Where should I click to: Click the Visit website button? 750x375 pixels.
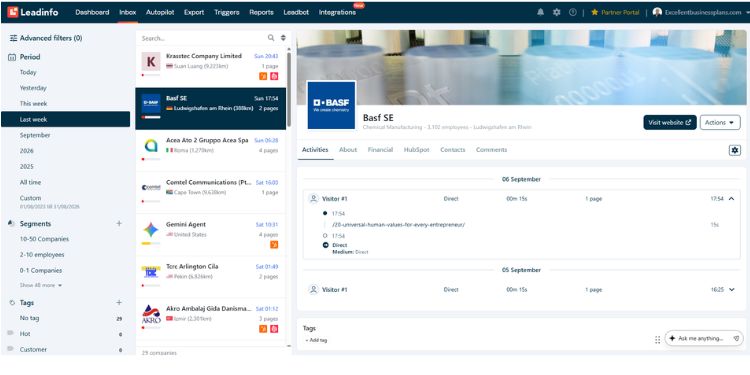pyautogui.click(x=670, y=122)
